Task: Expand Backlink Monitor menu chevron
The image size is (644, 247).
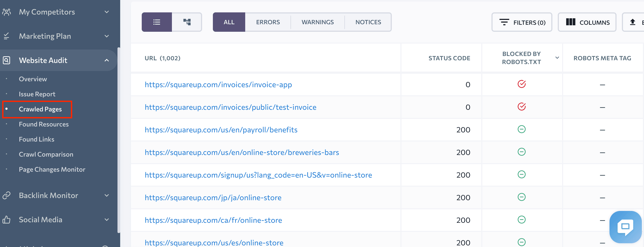Action: [107, 195]
